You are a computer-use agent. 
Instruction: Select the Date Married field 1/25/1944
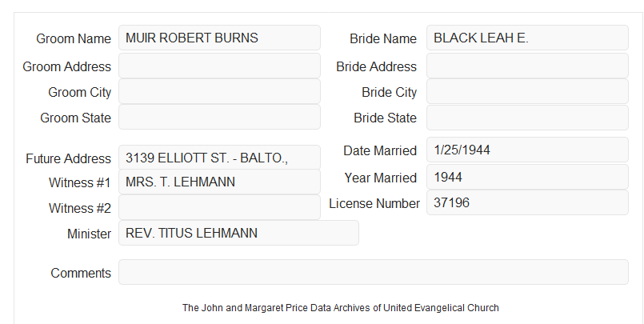pyautogui.click(x=527, y=150)
